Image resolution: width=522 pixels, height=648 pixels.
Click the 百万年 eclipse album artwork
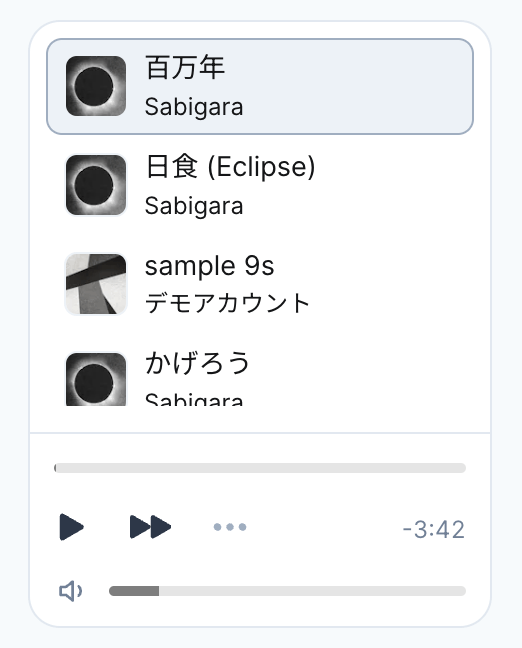tap(96, 86)
